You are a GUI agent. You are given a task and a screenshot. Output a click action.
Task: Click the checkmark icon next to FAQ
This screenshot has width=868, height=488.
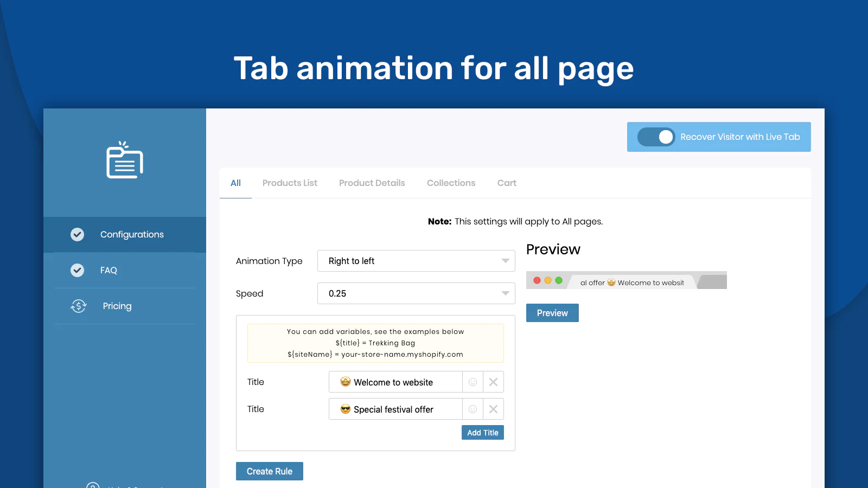(x=78, y=270)
